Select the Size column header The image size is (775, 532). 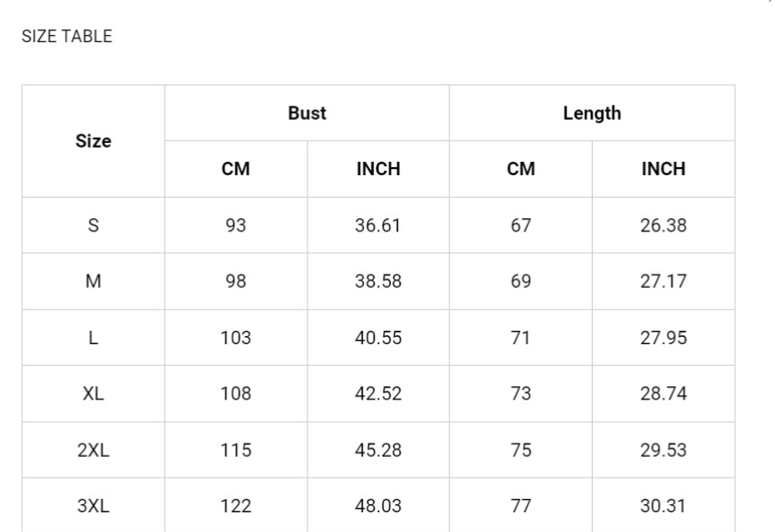[x=94, y=141]
